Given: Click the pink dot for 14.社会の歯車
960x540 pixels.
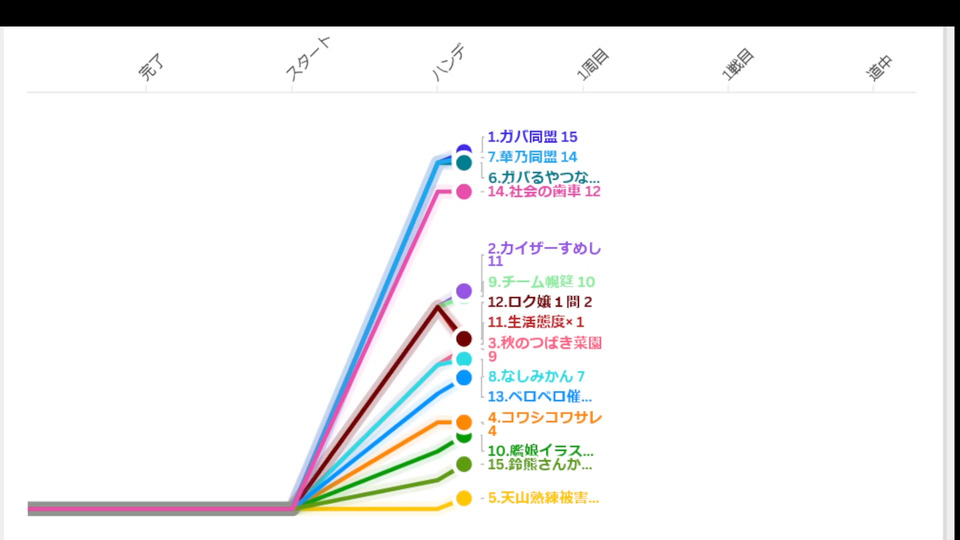Looking at the screenshot, I should click(x=464, y=192).
